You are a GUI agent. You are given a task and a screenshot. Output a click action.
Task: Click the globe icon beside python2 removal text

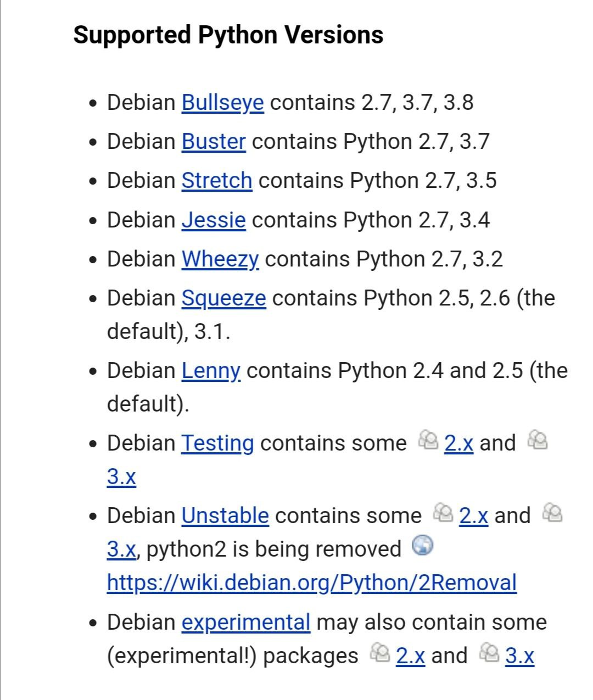click(423, 546)
